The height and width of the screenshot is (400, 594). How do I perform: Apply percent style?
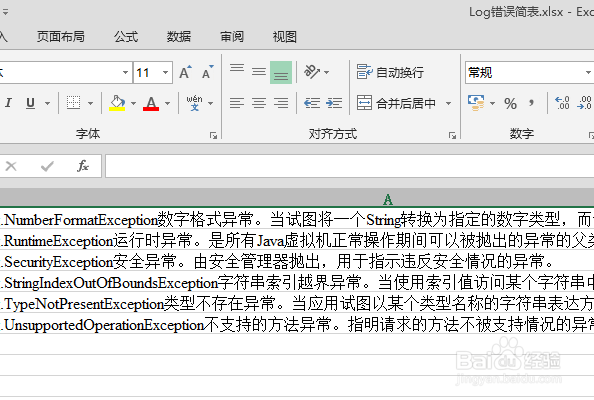[510, 103]
